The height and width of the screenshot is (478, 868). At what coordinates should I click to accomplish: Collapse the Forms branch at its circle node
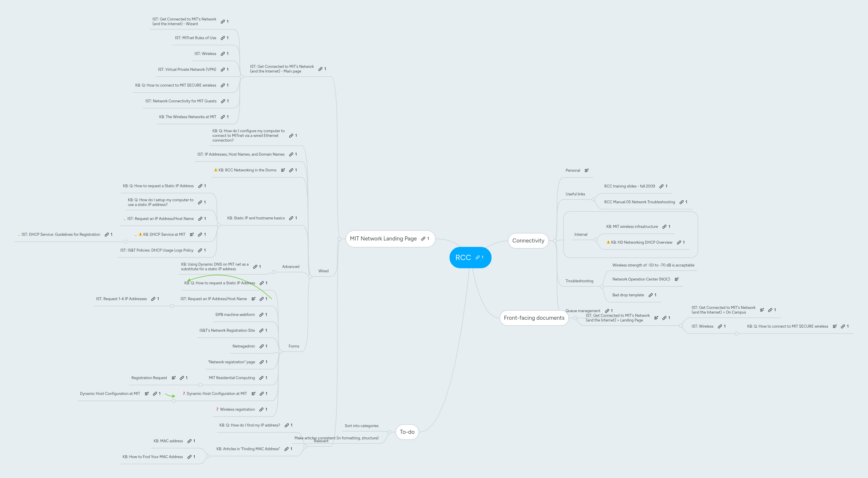tap(280, 352)
